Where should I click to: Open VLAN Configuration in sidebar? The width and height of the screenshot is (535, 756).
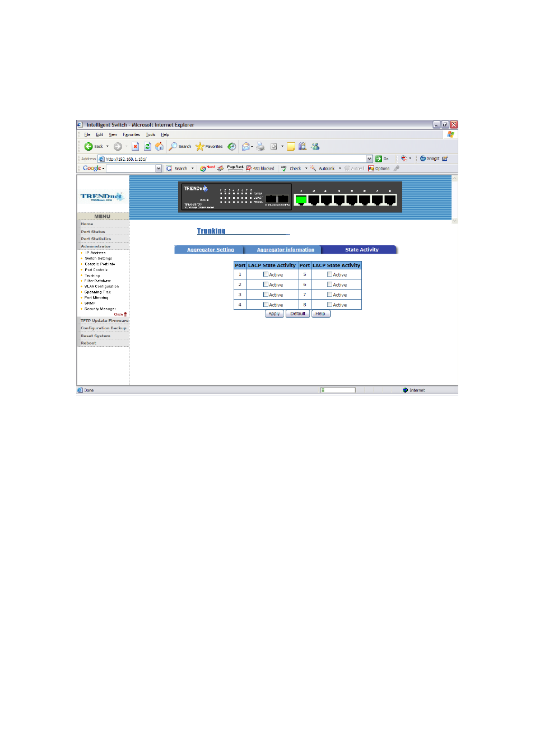point(101,287)
